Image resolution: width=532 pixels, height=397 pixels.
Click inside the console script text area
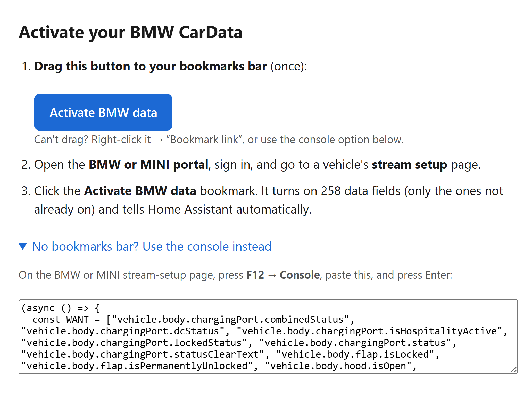click(x=268, y=336)
